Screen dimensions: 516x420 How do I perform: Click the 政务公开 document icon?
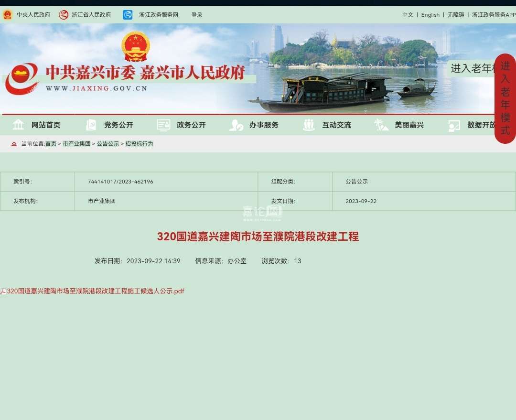point(163,125)
